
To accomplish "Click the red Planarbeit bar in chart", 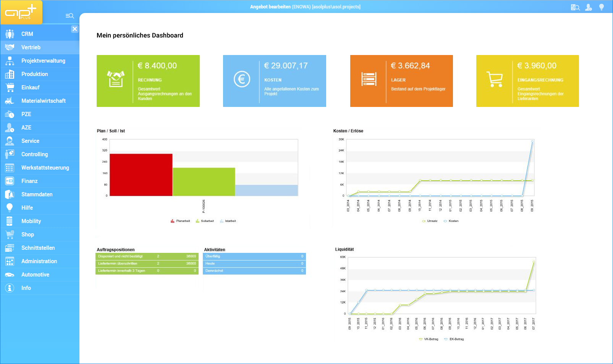I will click(141, 175).
